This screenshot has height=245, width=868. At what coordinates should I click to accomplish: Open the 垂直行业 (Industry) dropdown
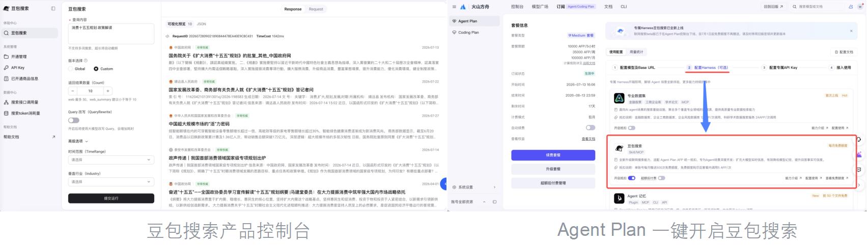pos(111,181)
